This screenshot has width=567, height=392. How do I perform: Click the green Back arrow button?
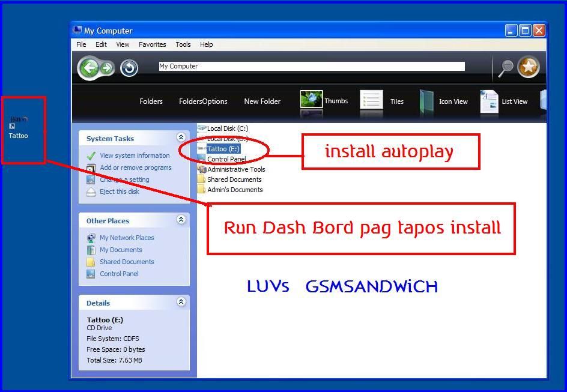[x=89, y=68]
